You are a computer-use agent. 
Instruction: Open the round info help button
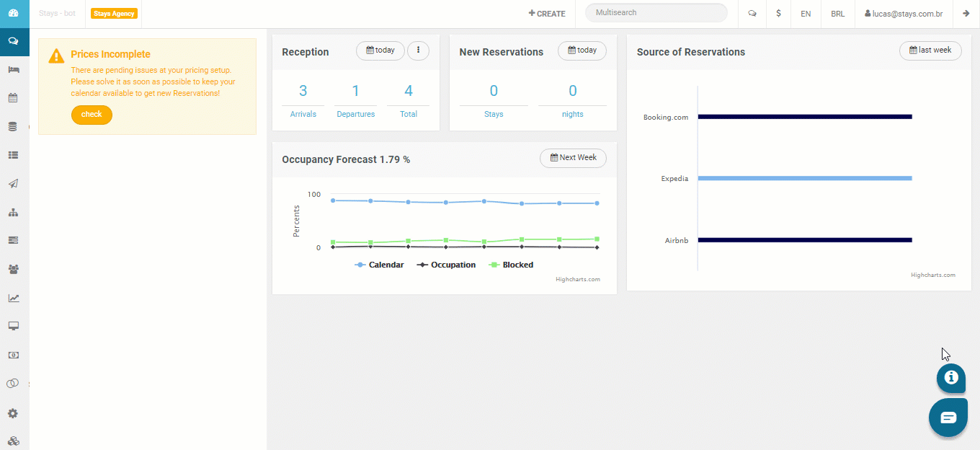(x=951, y=377)
